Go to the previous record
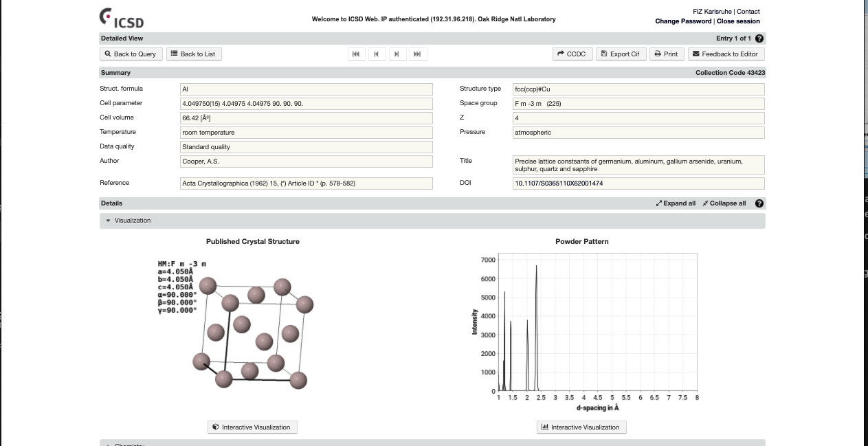868x446 pixels. point(376,54)
